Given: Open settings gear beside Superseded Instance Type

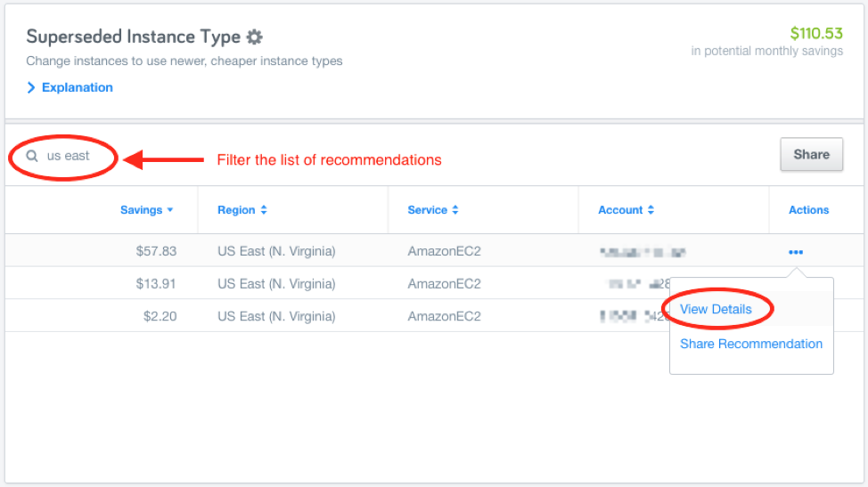Looking at the screenshot, I should (254, 37).
